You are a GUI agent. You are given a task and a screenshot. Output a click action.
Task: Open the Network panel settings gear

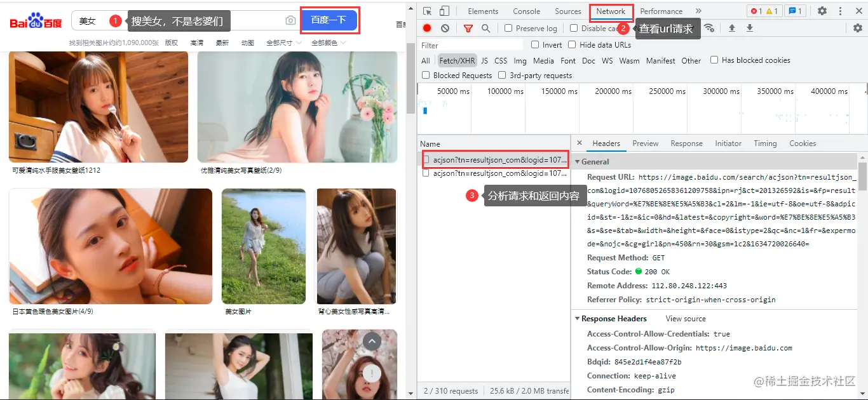tap(858, 28)
